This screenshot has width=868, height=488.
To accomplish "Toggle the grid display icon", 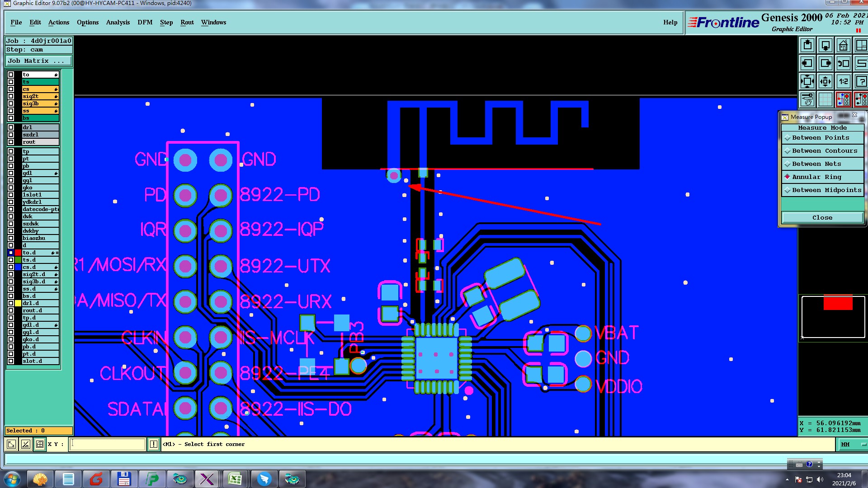I will coord(825,99).
